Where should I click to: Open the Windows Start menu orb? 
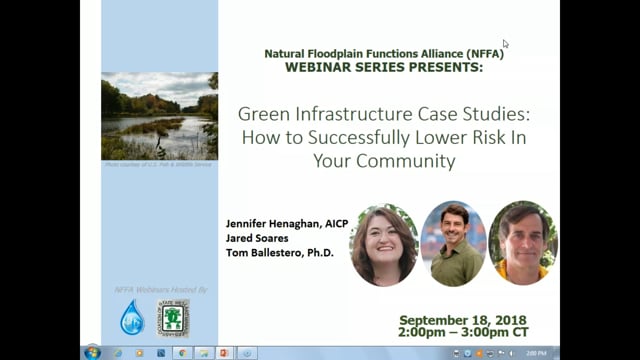click(92, 352)
